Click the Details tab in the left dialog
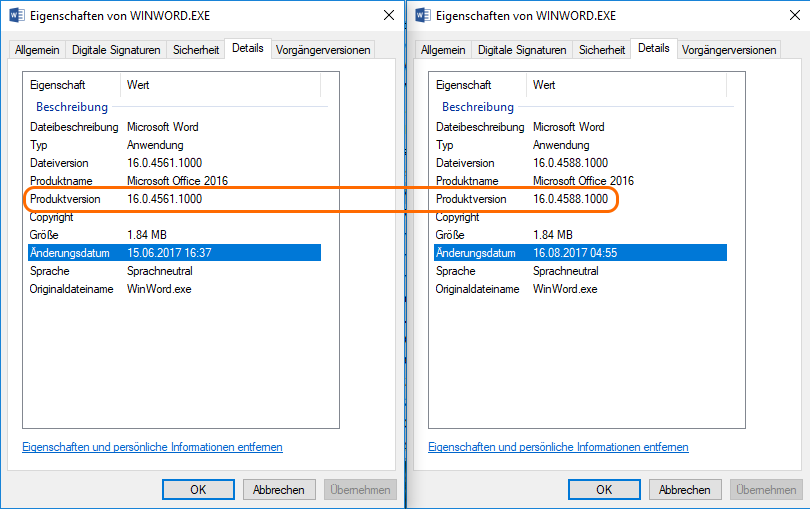Viewport: 810px width, 509px height. click(247, 48)
